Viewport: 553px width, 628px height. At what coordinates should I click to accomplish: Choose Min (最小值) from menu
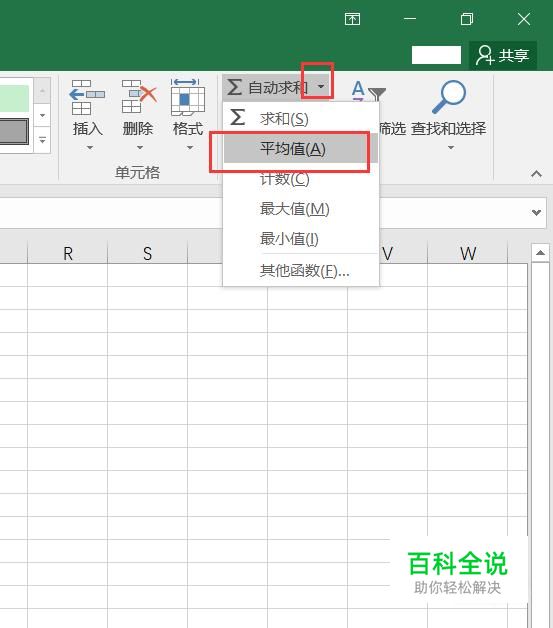(x=301, y=239)
